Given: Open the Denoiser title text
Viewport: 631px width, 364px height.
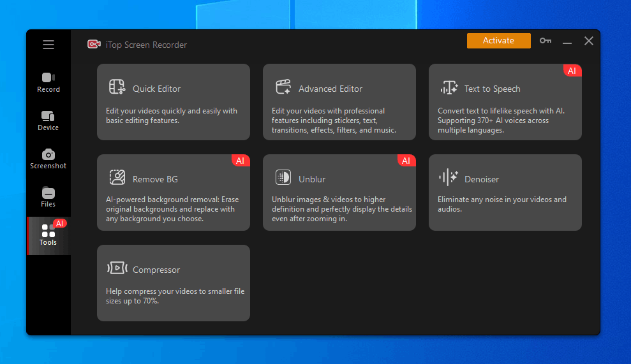Looking at the screenshot, I should pyautogui.click(x=482, y=179).
